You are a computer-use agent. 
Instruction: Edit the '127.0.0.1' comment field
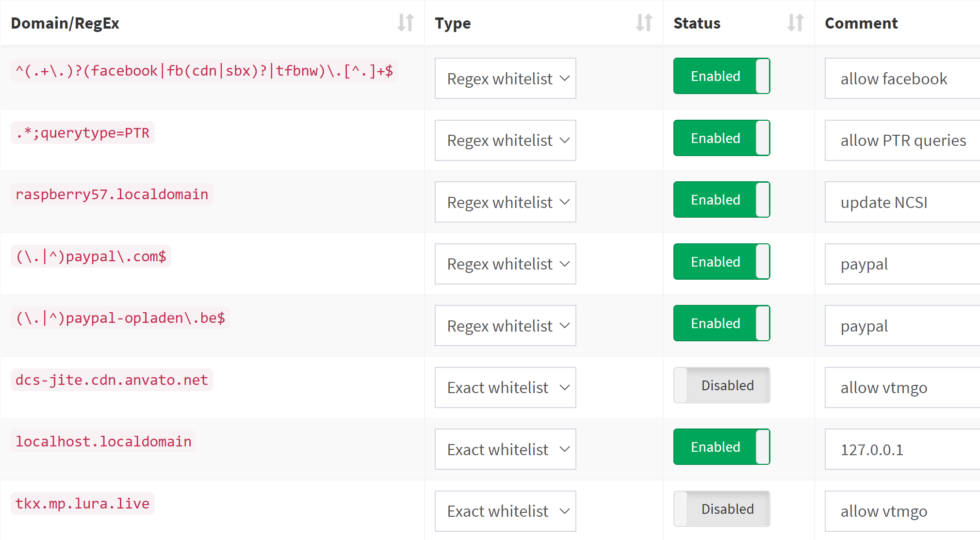point(902,449)
